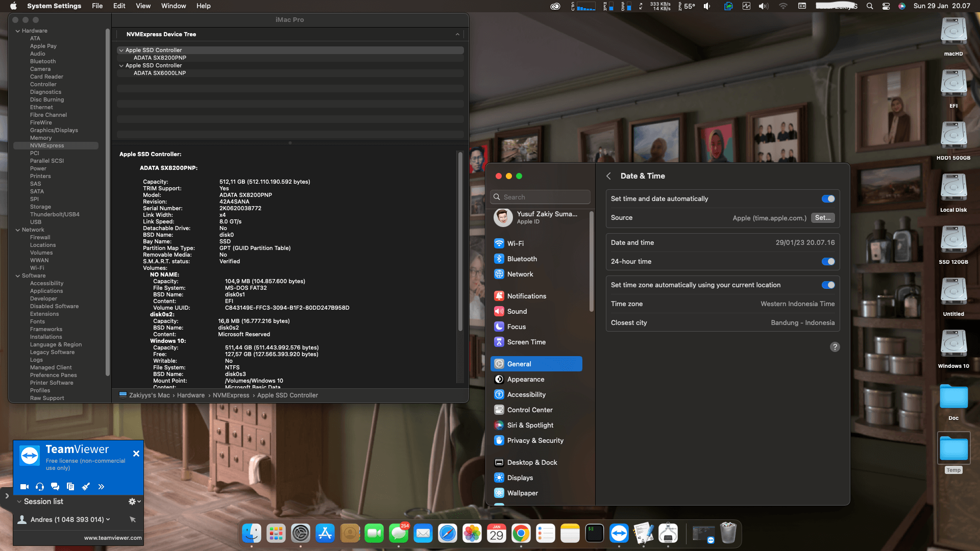Collapse Hardware section in System Information

[18, 31]
